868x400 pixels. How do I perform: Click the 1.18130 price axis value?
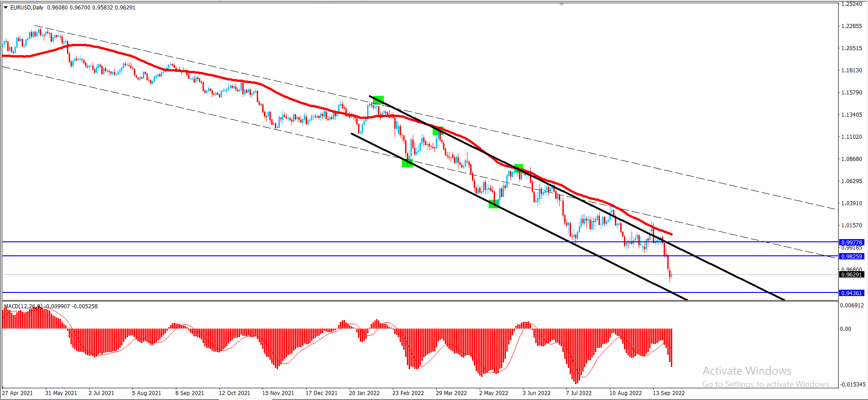click(851, 70)
